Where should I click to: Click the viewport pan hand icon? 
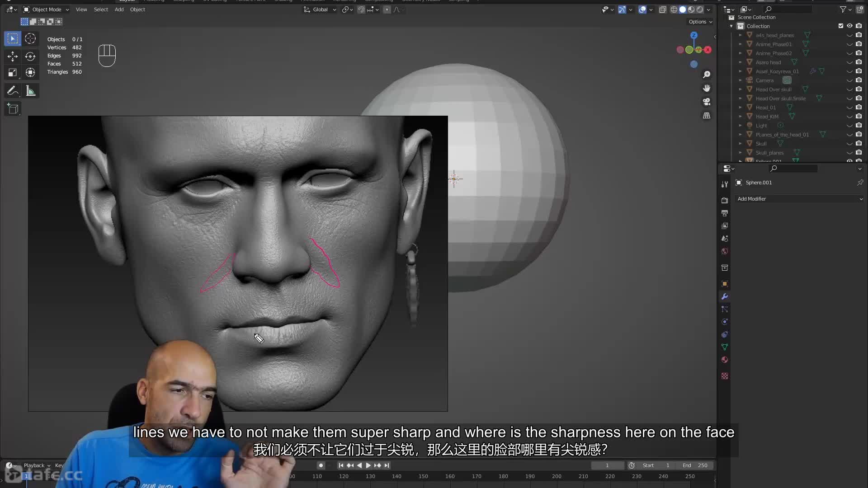pyautogui.click(x=707, y=88)
